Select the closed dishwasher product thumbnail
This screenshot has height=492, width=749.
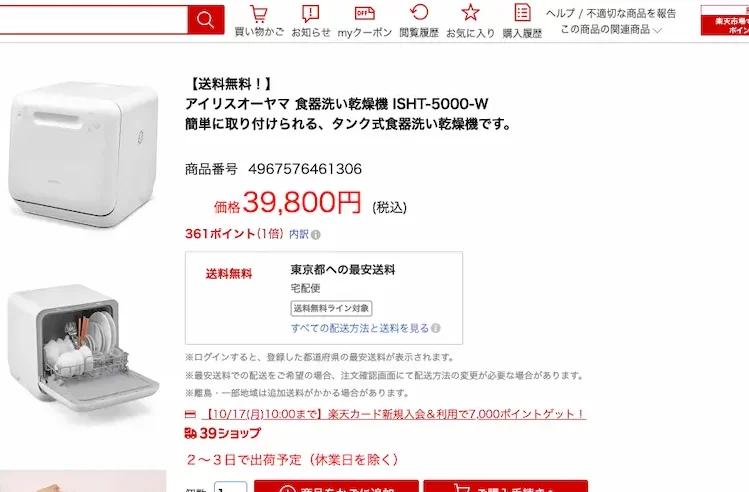[x=83, y=154]
